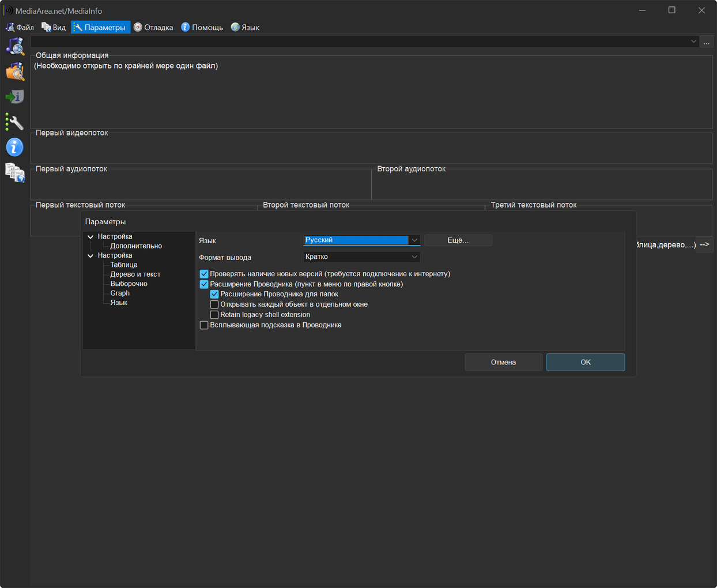Screen dimensions: 717x588
Task: Click the sidebar bottom documents icon
Action: point(15,172)
